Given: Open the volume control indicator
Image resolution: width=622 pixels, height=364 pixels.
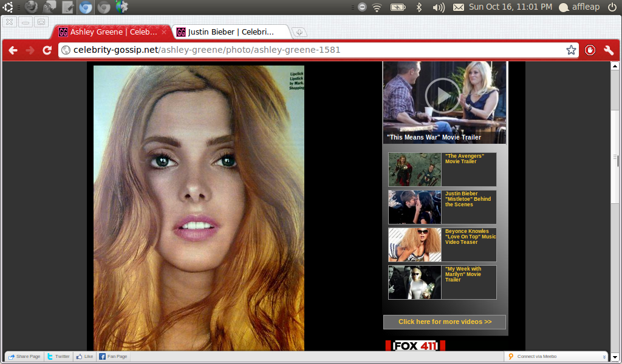Looking at the screenshot, I should [438, 7].
